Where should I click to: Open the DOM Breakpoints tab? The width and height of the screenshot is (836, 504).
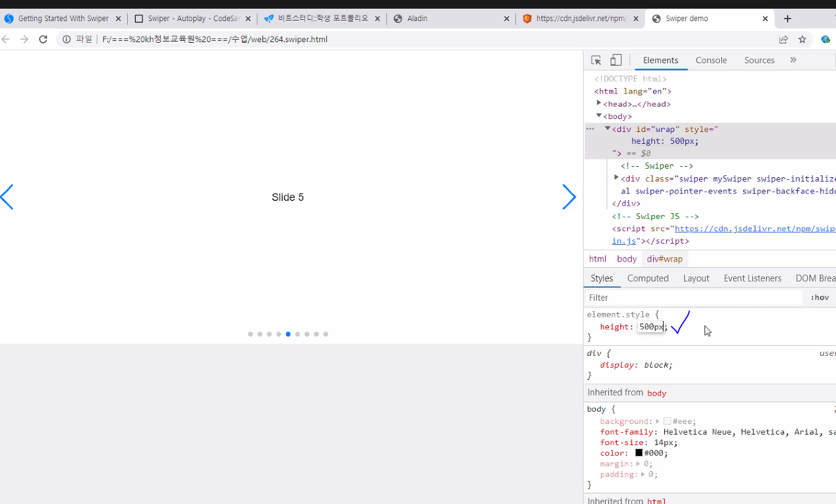point(816,278)
